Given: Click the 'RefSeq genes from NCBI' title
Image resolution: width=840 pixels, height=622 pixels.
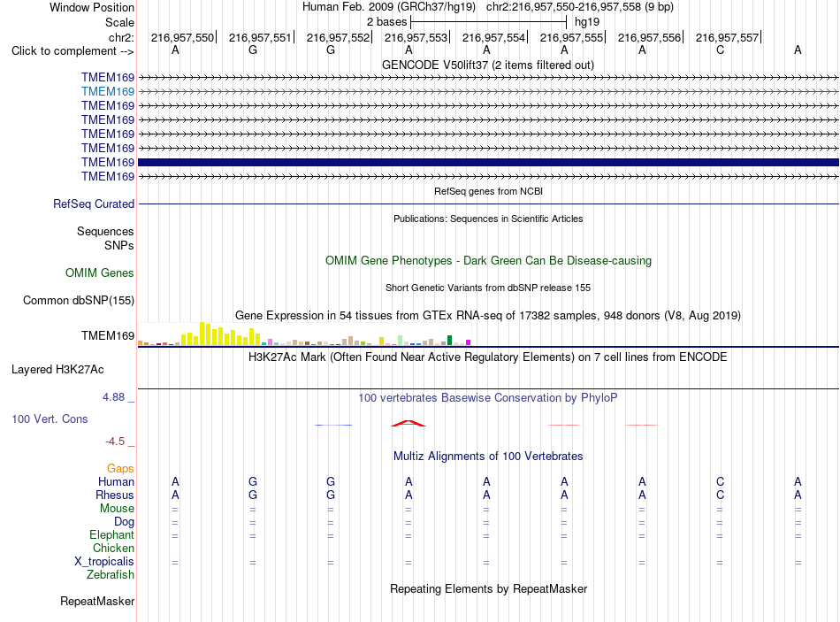Looking at the screenshot, I should click(x=488, y=191).
